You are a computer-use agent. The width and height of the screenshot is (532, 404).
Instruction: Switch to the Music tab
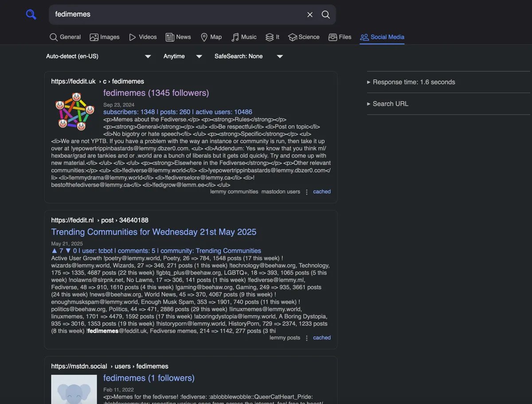(244, 37)
